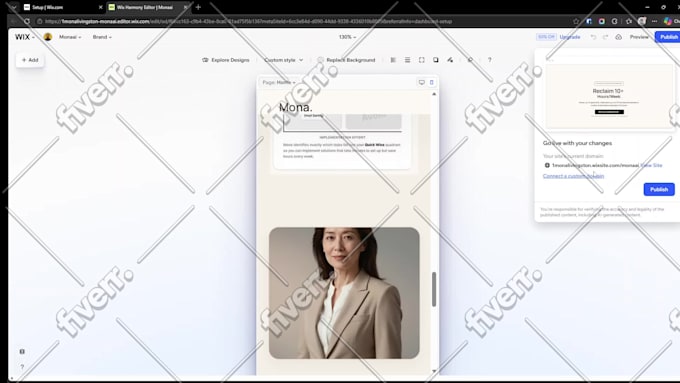Click Explore Designs
The height and width of the screenshot is (383, 680).
click(x=226, y=60)
